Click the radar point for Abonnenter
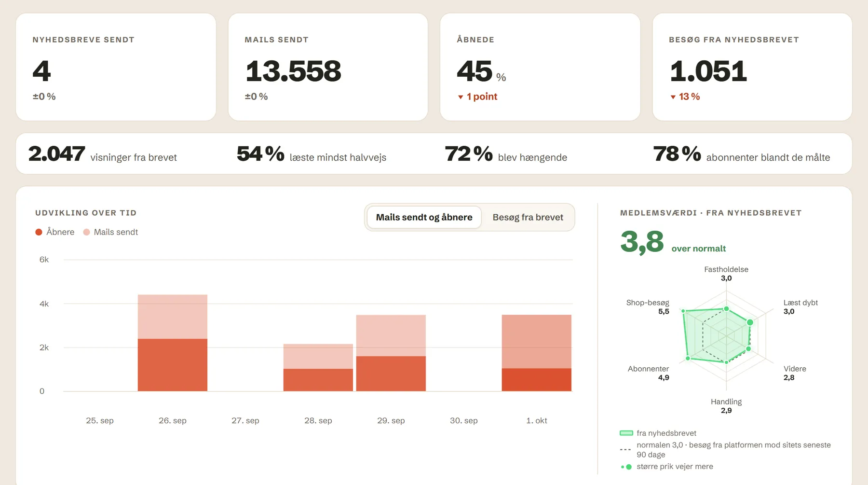 pos(688,359)
